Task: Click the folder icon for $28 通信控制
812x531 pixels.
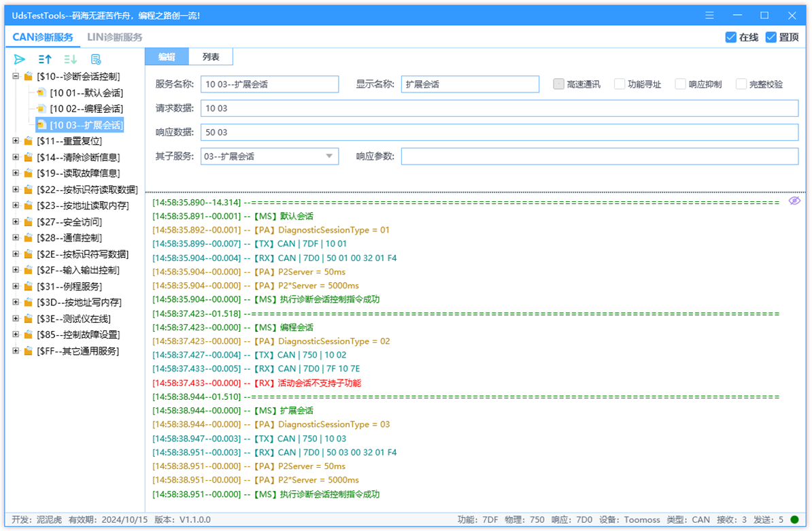Action: 29,238
